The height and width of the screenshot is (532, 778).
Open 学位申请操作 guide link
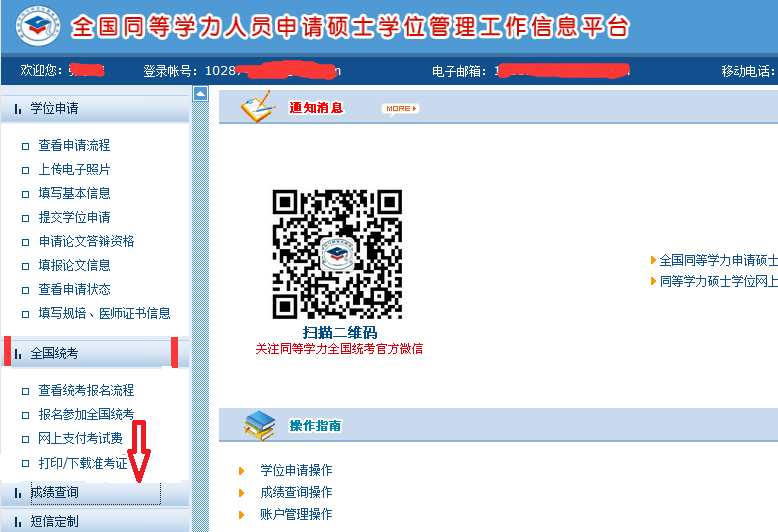click(x=296, y=470)
